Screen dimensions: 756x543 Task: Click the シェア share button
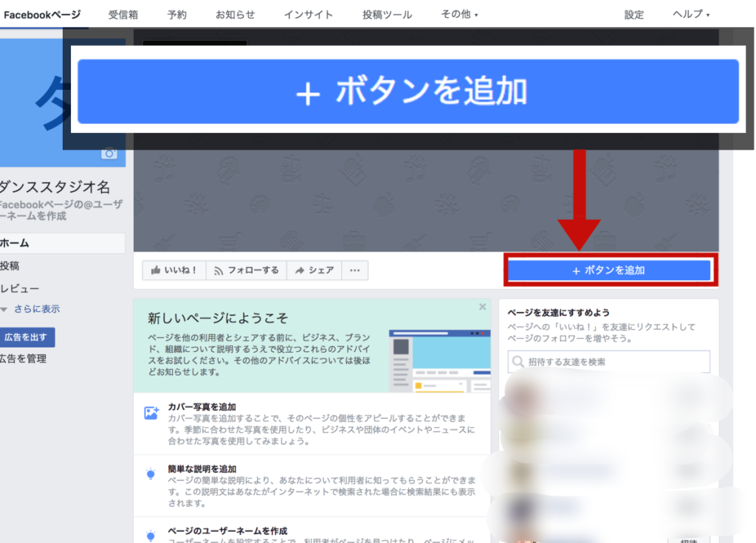point(315,270)
